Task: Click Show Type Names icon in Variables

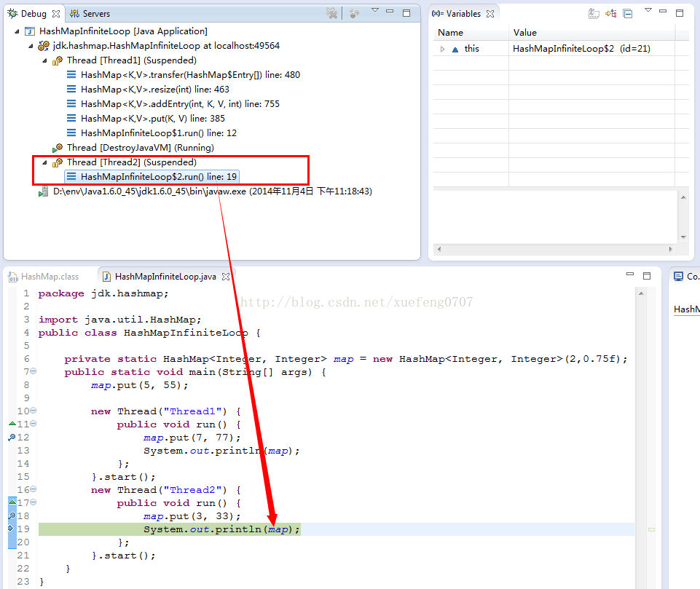Action: click(x=594, y=13)
